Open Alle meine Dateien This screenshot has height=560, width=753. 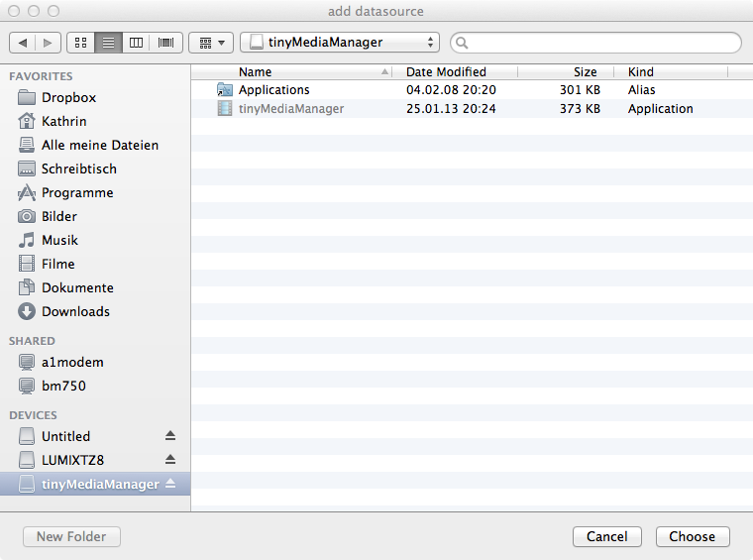[100, 145]
